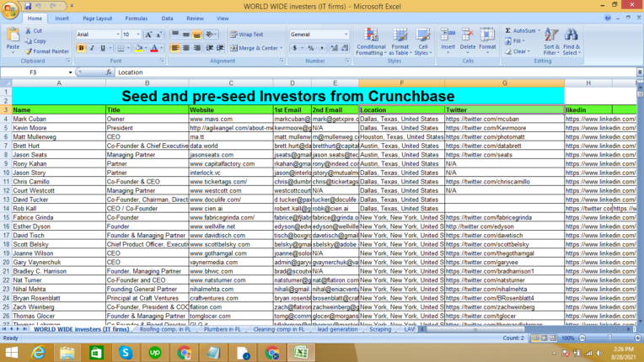Switch to Page Layout tab
The image size is (644, 362).
click(x=97, y=19)
